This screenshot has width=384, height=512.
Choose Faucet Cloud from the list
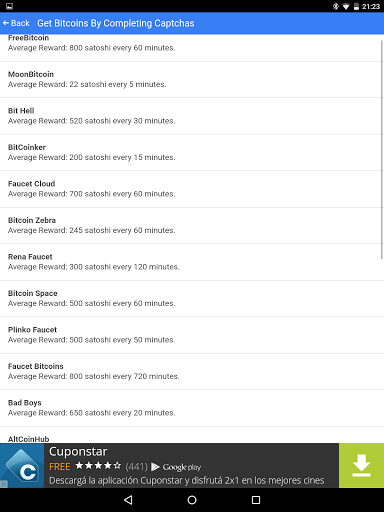(192, 189)
